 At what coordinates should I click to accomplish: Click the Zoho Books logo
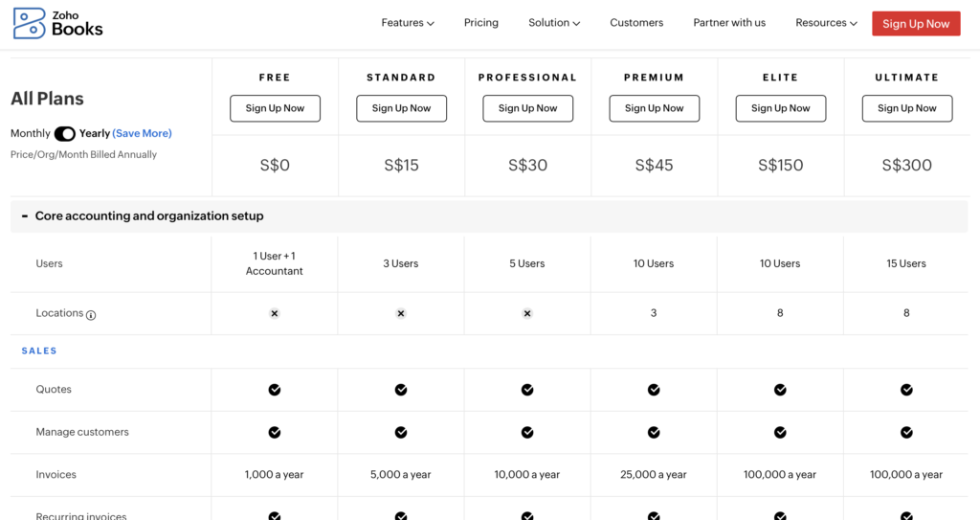coord(57,23)
